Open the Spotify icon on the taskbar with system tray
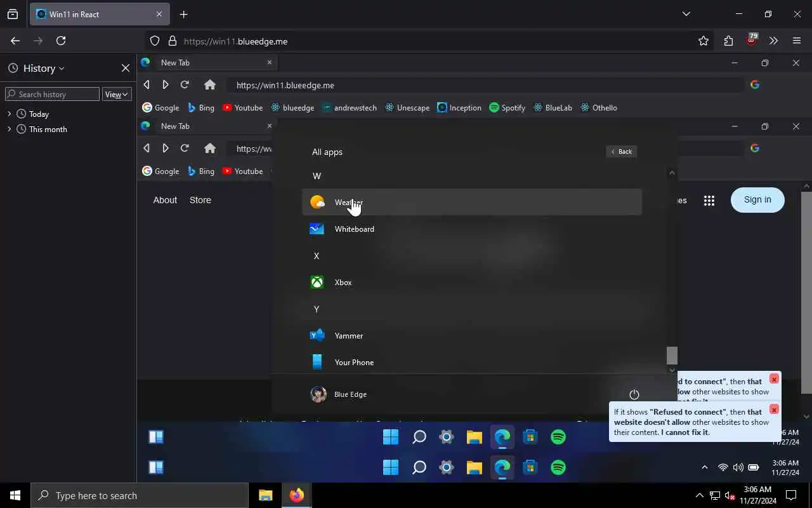Viewport: 812px width, 508px height. point(558,467)
